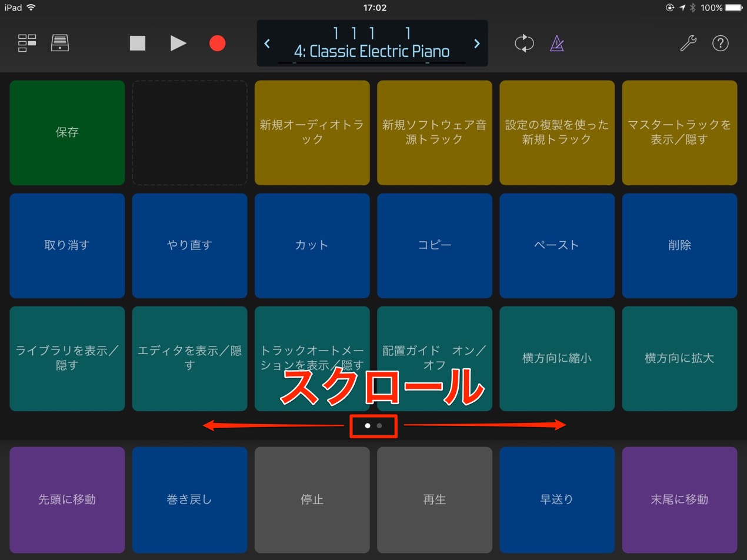Toggle cycle loop mode icon

[x=524, y=43]
